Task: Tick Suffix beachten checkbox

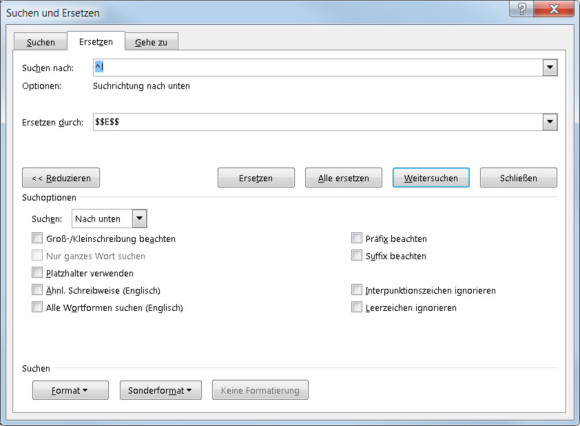Action: [357, 255]
